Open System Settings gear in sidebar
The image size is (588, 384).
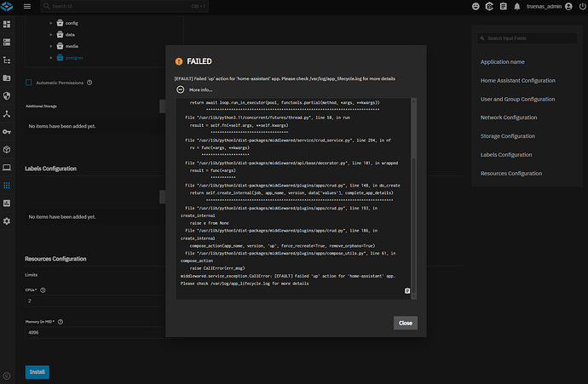coord(7,221)
